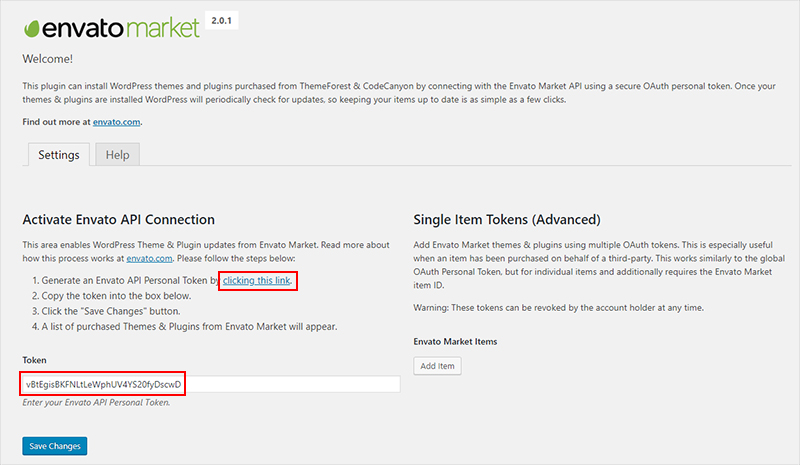Click the revoked tokens warning text
This screenshot has width=800, height=465.
pos(559,308)
